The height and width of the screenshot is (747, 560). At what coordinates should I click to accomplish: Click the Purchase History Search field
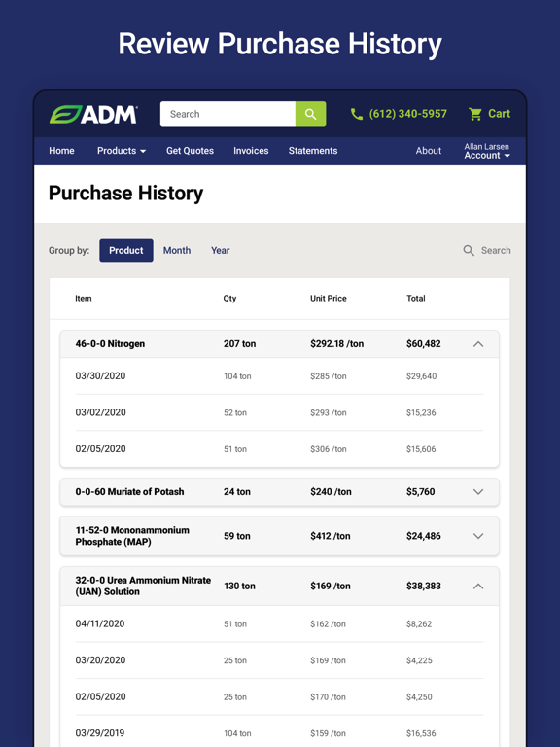pyautogui.click(x=487, y=251)
